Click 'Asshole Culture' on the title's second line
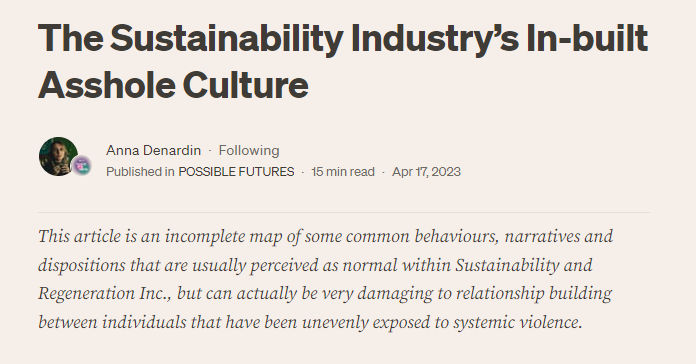The width and height of the screenshot is (696, 364). (173, 85)
